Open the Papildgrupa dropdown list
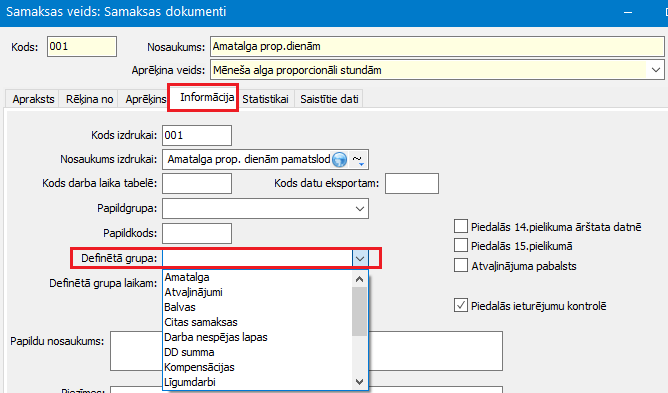This screenshot has height=393, width=668. [x=360, y=209]
